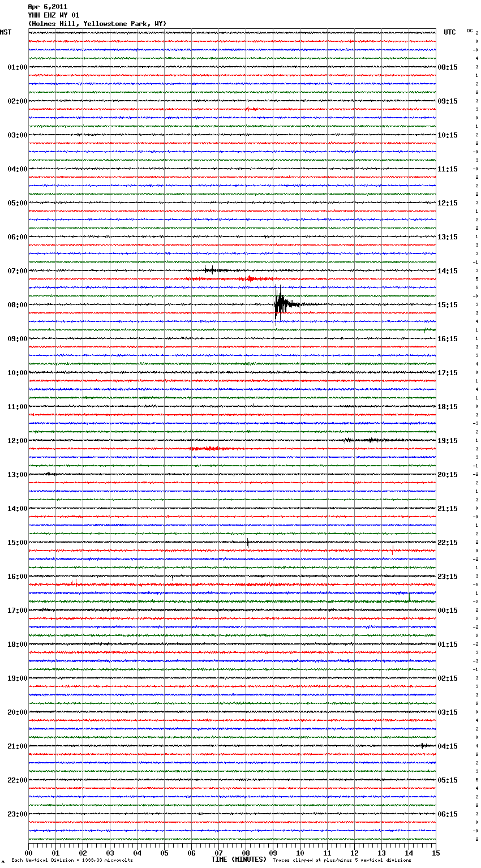This screenshot has height=868, width=481.
Task: Click the 20:15 UTC time label
Action: click(448, 475)
